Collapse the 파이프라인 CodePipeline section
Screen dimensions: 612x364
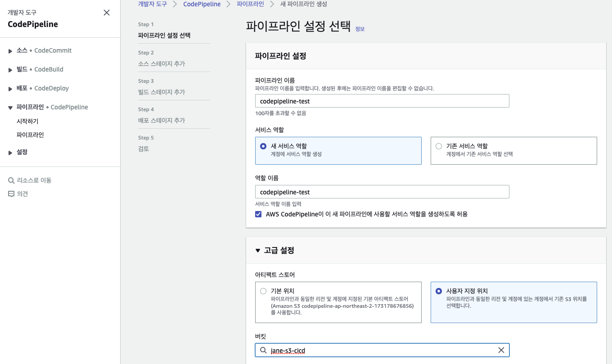click(x=10, y=108)
